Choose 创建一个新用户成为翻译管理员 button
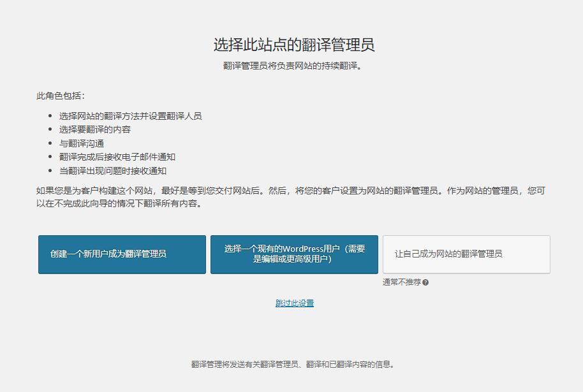Screen dimensions: 583x392 (x=122, y=254)
